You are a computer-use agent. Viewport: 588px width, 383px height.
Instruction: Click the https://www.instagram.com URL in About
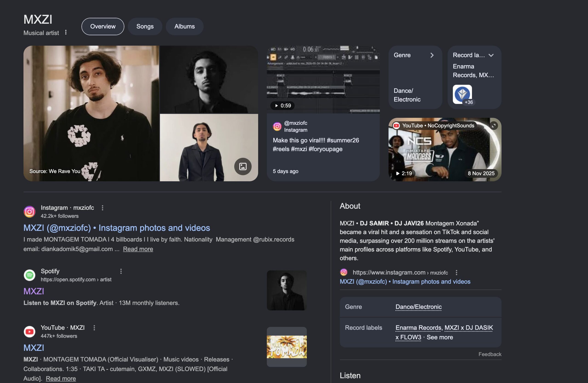tap(400, 272)
